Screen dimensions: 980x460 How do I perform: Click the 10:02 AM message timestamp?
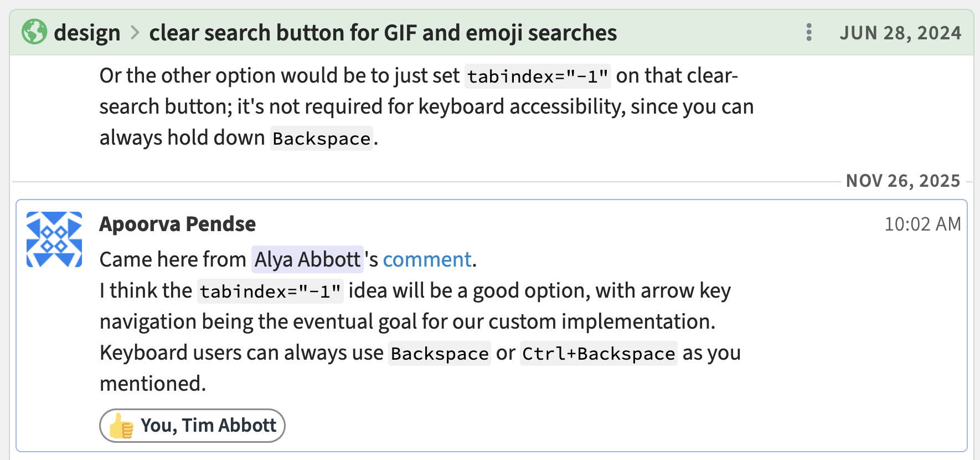point(922,224)
